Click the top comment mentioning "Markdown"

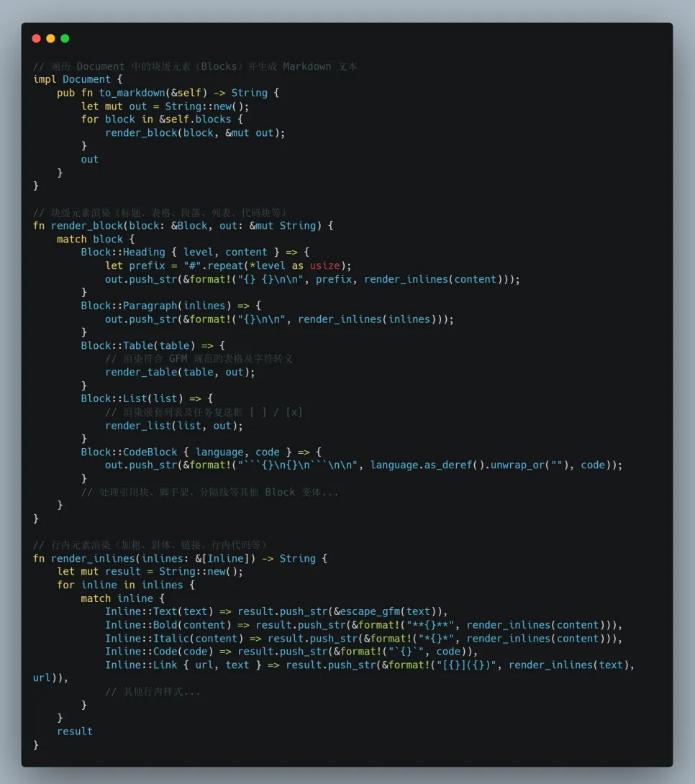click(x=195, y=66)
